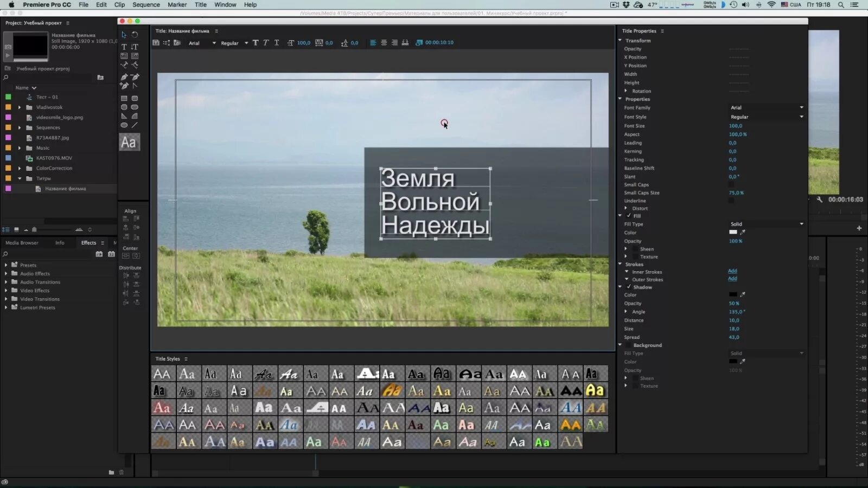Select the Type tool in the titler toolbar
The height and width of the screenshot is (488, 868).
click(x=124, y=47)
